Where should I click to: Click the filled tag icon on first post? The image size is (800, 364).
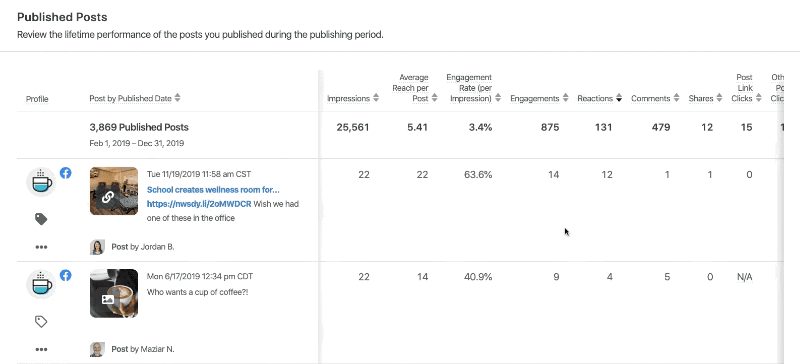(41, 220)
